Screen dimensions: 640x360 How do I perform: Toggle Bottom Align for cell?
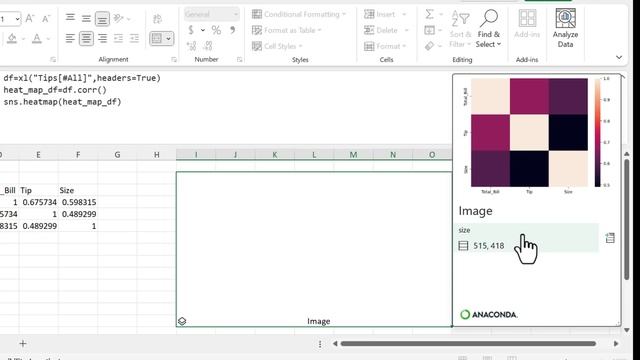point(102,18)
